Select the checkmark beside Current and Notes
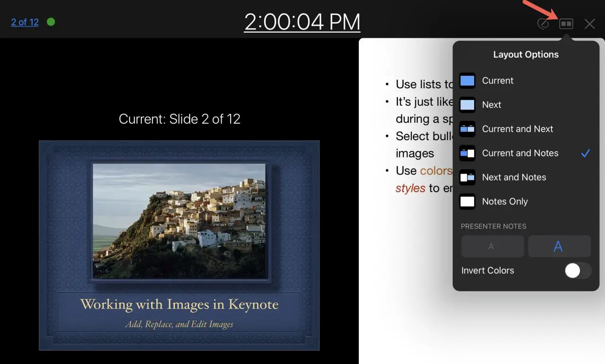 pyautogui.click(x=585, y=153)
